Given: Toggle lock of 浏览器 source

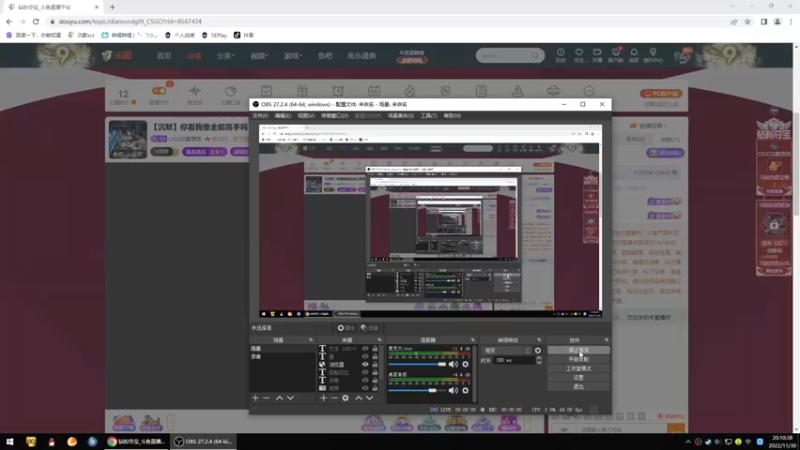Looking at the screenshot, I should click(375, 365).
